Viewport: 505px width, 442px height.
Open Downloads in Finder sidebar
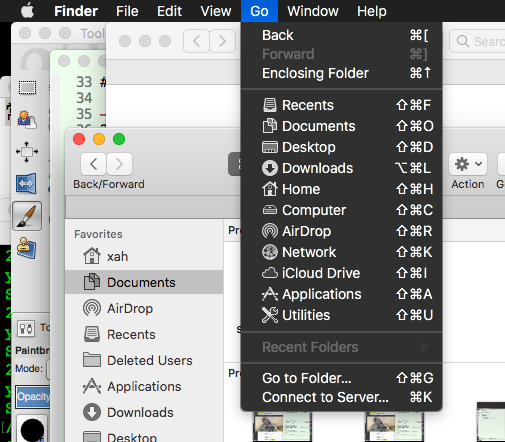[144, 412]
